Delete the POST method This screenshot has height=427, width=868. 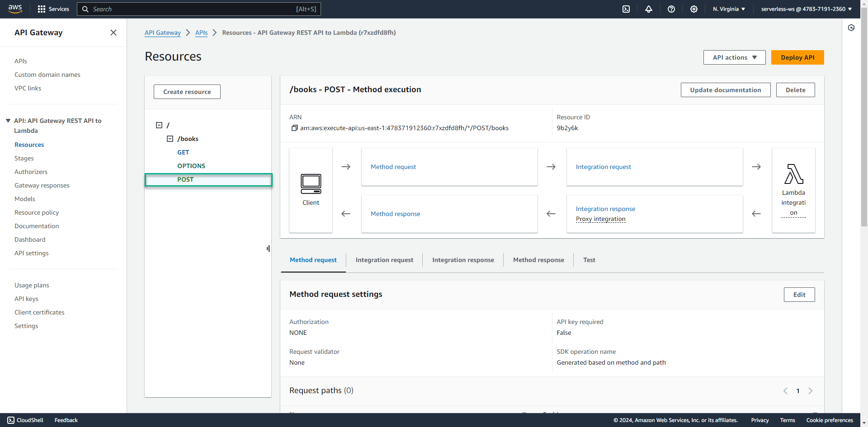[796, 90]
